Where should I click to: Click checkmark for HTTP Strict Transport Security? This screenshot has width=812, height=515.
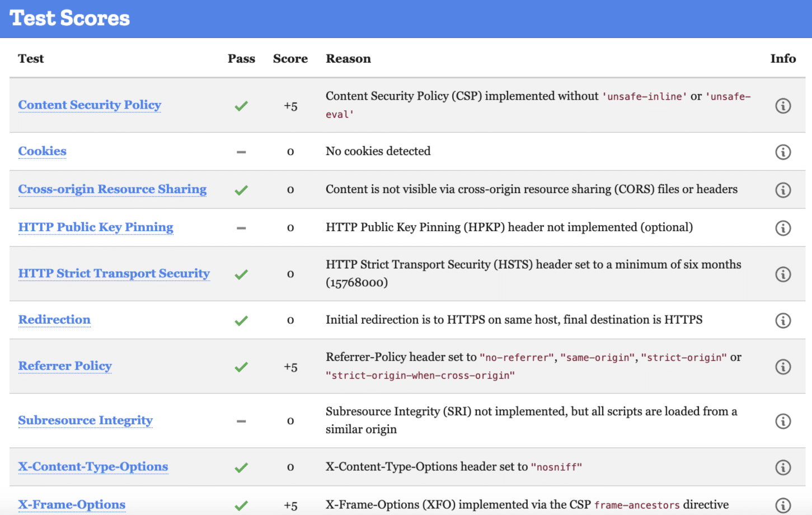coord(241,274)
